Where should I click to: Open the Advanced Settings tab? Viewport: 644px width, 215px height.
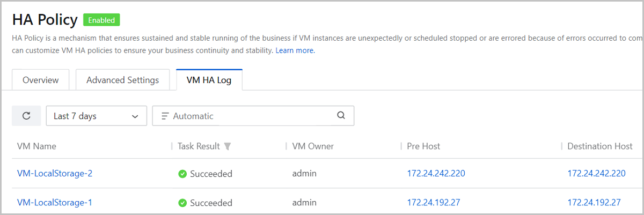[122, 80]
